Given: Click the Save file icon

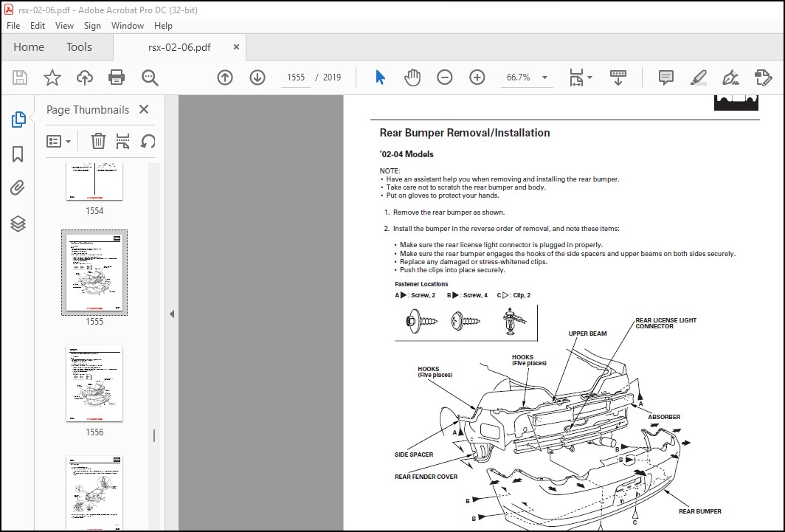Looking at the screenshot, I should point(20,77).
